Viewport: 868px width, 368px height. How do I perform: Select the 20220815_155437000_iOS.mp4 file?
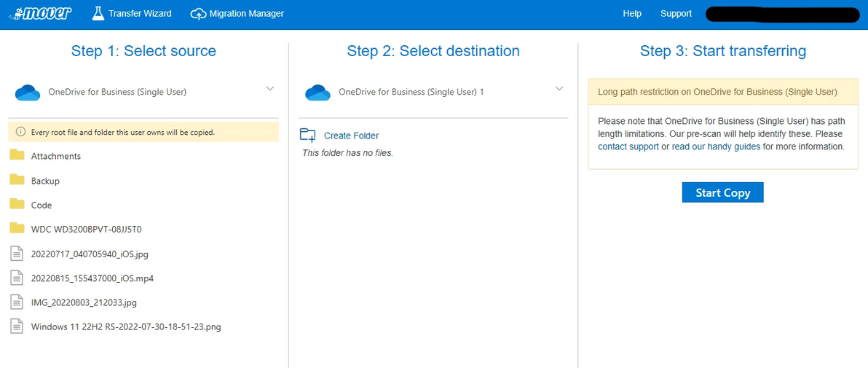click(92, 278)
